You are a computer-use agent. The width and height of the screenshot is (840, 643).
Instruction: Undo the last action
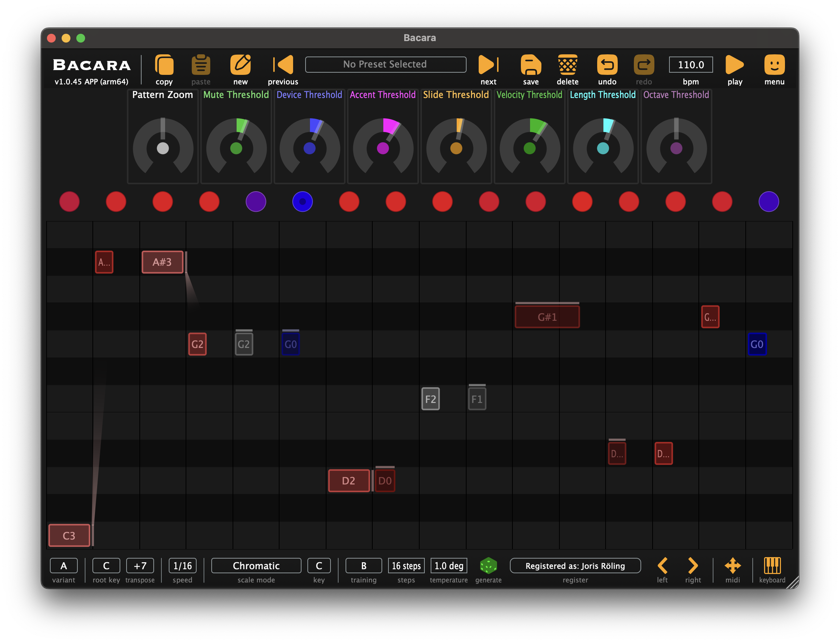pyautogui.click(x=607, y=65)
